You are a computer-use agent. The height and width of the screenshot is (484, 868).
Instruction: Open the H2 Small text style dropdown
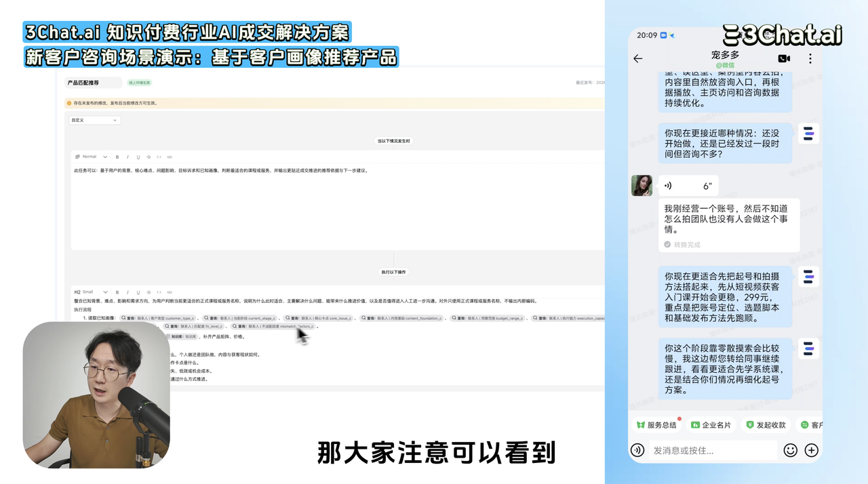pos(92,292)
